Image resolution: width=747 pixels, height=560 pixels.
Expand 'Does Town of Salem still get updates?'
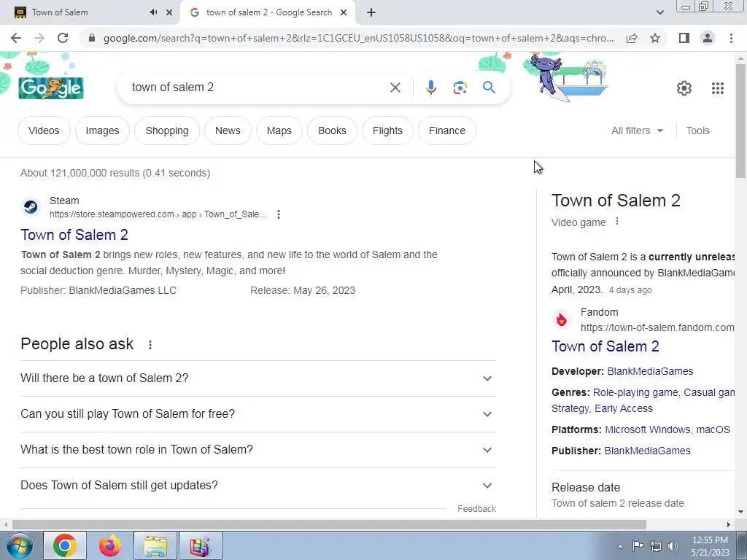pyautogui.click(x=258, y=485)
